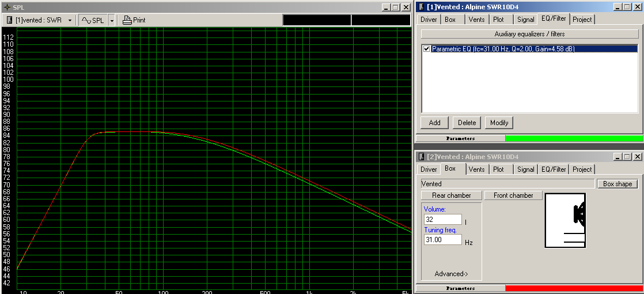Viewport: 644px width, 294px height.
Task: Click the [2]Vented window title icon
Action: click(x=421, y=157)
